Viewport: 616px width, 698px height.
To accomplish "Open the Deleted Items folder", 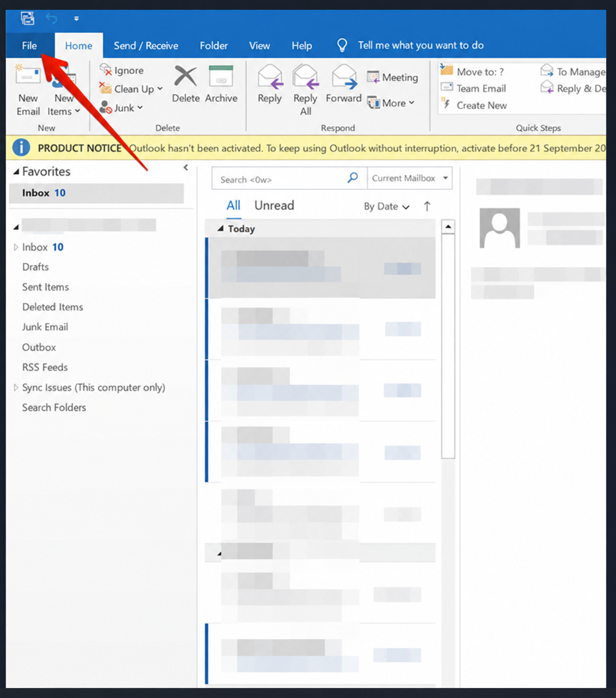I will point(52,307).
